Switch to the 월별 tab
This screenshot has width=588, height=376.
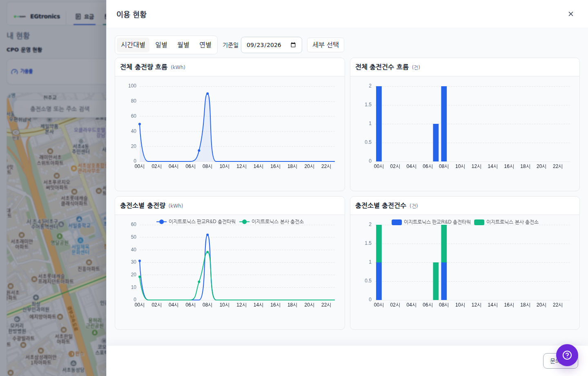[x=183, y=45]
